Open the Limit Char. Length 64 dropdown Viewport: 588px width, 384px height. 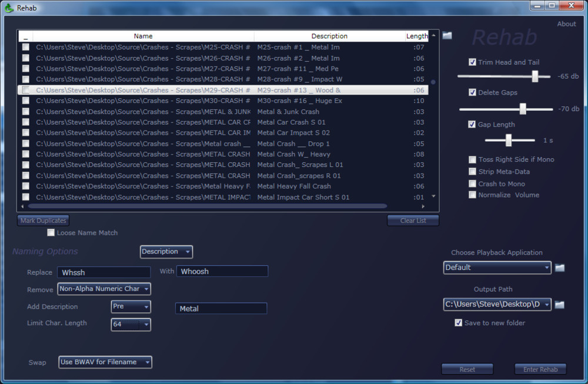pyautogui.click(x=131, y=325)
